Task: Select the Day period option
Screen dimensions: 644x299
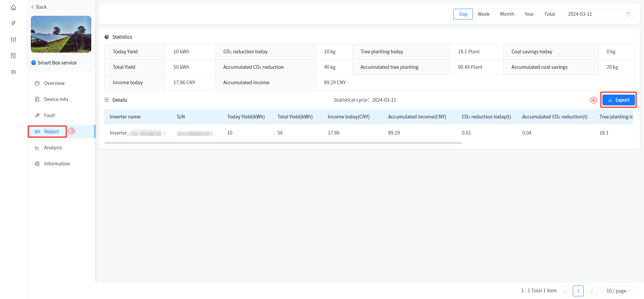Action: 463,14
